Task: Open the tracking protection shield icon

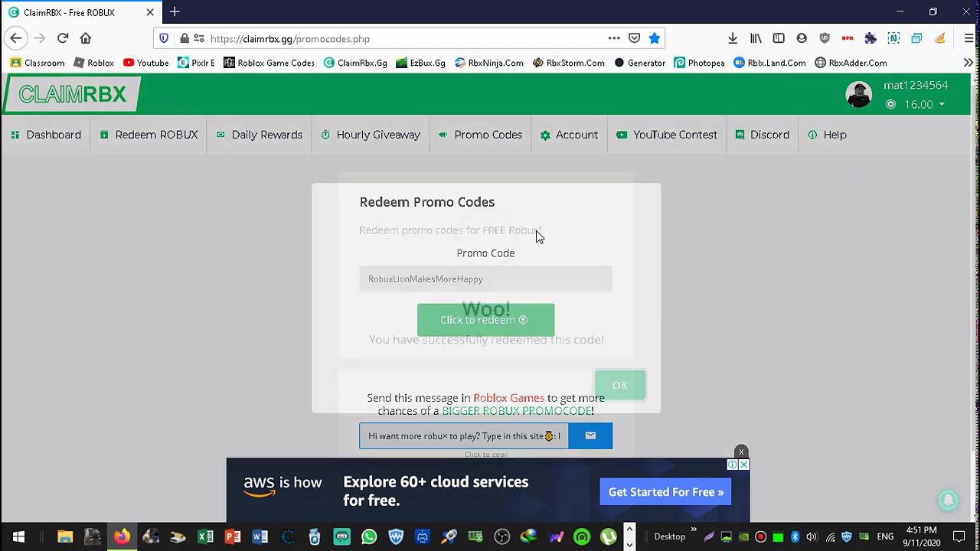Action: (164, 38)
